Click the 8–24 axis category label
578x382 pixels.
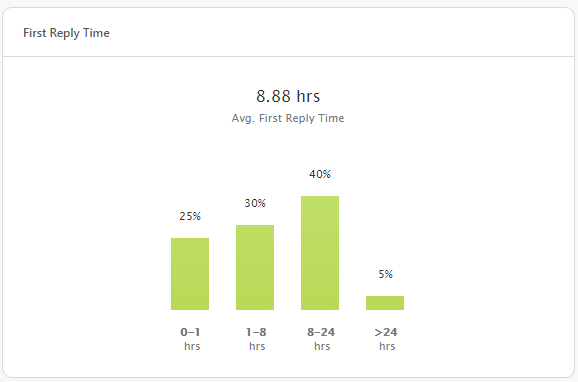[321, 332]
